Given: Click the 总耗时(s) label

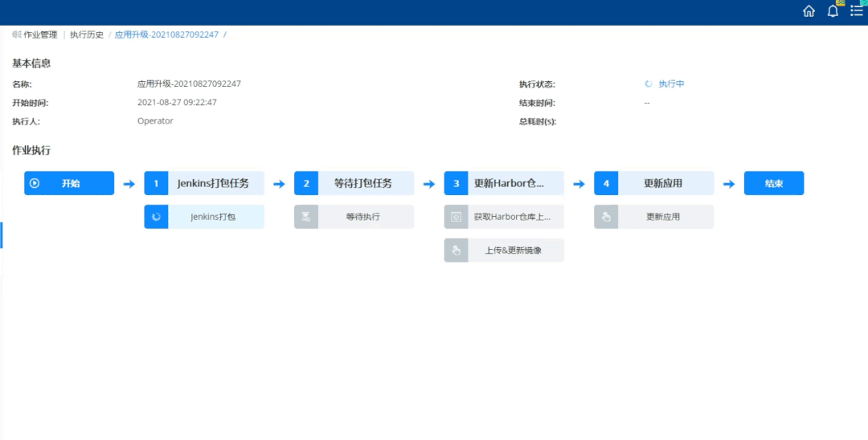Looking at the screenshot, I should tap(538, 121).
